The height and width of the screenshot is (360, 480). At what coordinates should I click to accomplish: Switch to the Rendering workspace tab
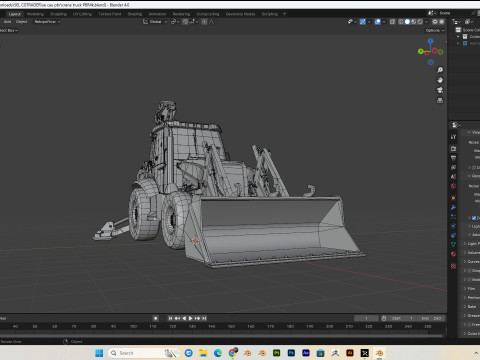click(181, 14)
